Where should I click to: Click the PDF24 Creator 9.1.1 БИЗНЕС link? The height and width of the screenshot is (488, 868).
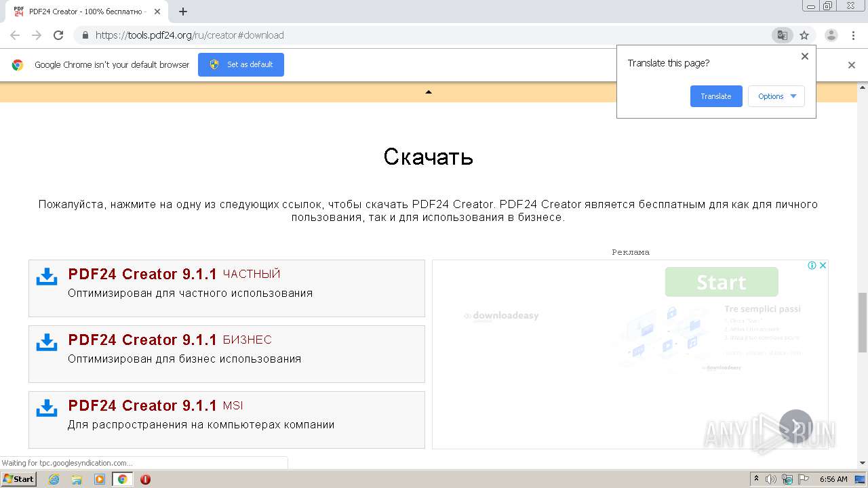point(170,340)
